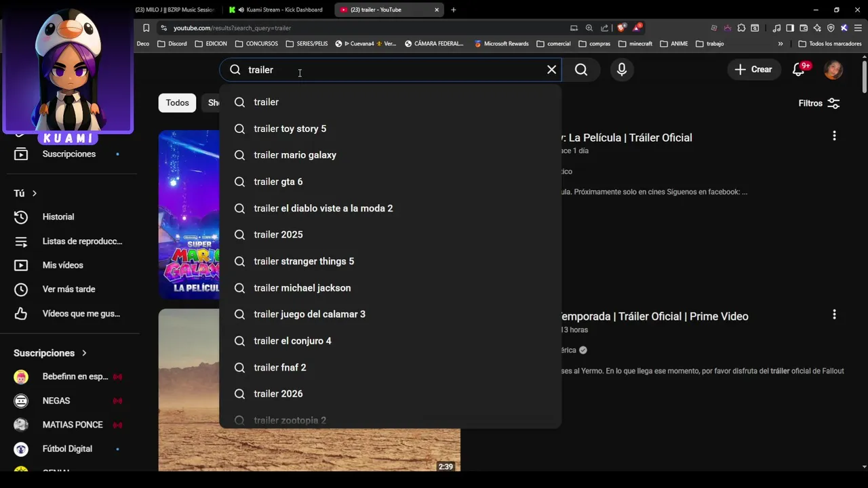
Task: Select the Todos filter chip
Action: click(177, 103)
